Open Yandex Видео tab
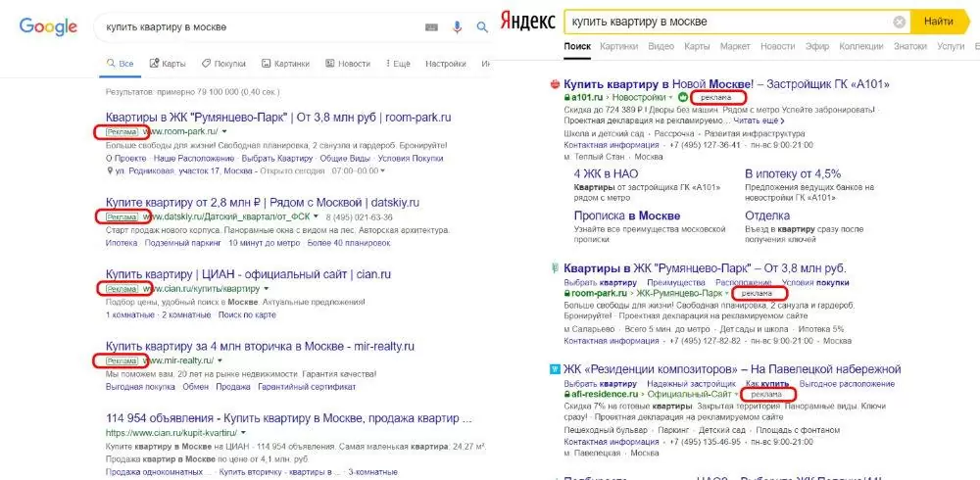This screenshot has width=980, height=480. (x=661, y=46)
